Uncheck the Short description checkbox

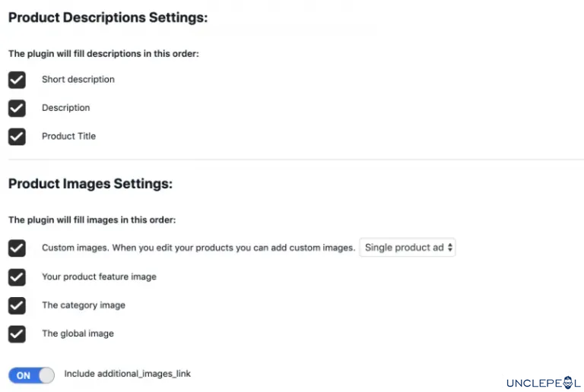point(17,80)
